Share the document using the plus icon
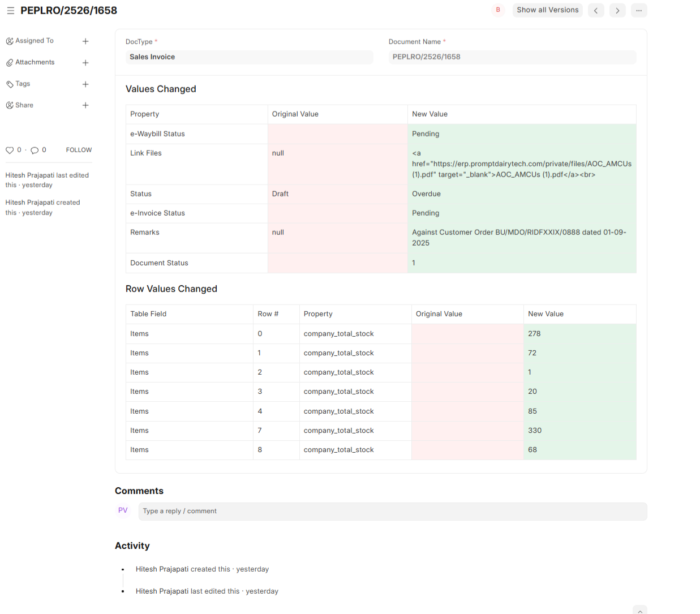 [85, 105]
